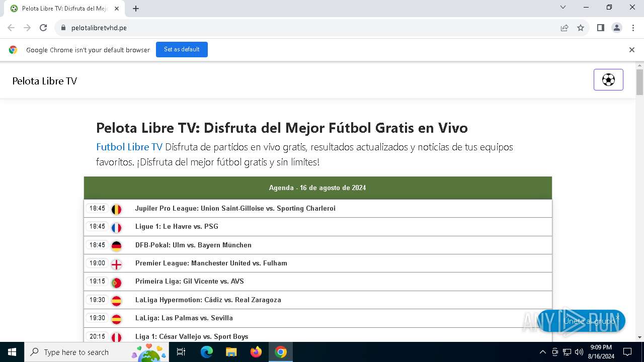The width and height of the screenshot is (644, 362).
Task: Click Spain flag in Cádiz row
Action: [x=116, y=301]
